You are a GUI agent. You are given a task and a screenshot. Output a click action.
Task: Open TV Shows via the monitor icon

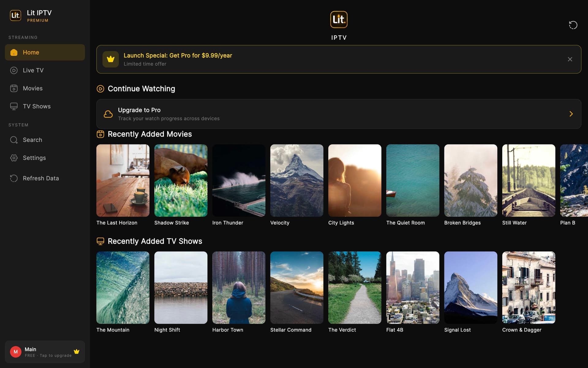[x=14, y=106]
